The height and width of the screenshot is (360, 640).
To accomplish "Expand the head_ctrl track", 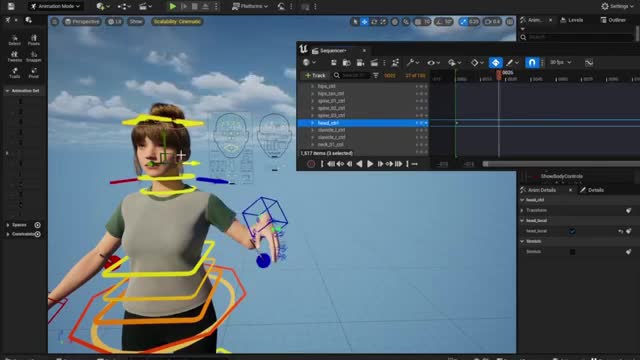I will tap(312, 123).
